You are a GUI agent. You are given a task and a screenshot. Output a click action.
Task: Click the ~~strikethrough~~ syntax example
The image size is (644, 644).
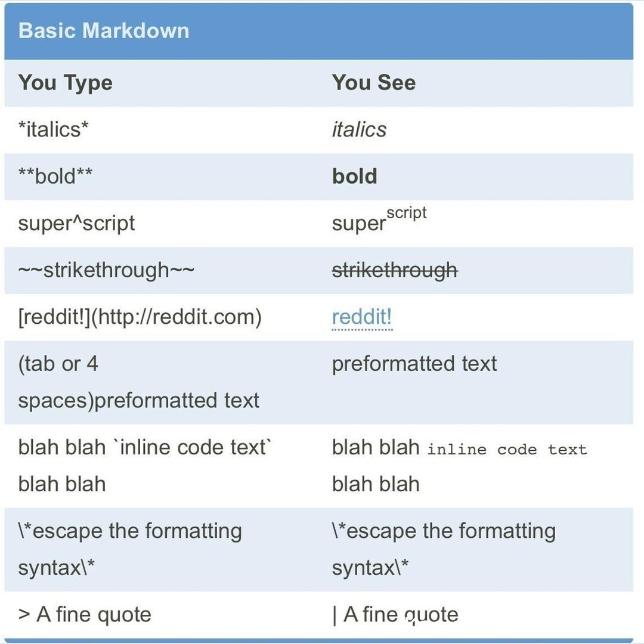tap(106, 270)
